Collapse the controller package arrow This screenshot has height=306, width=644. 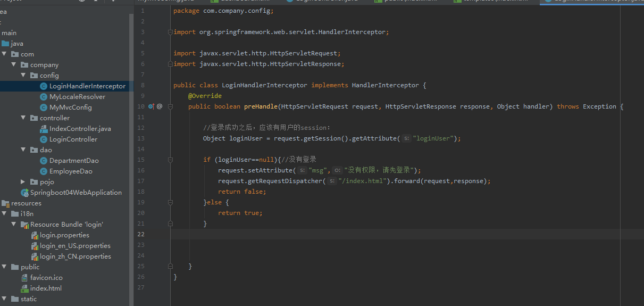[x=23, y=118]
